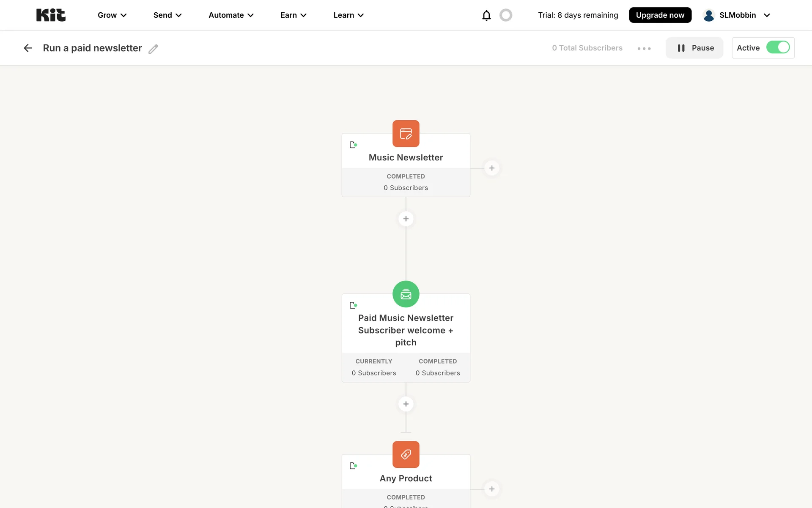
Task: Expand the Grow dropdown menu
Action: tap(112, 15)
